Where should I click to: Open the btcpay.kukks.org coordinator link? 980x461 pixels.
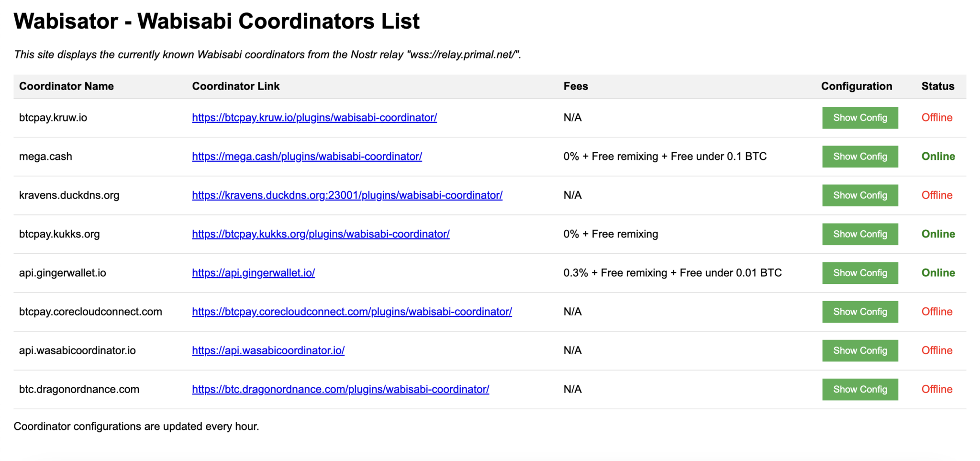(x=321, y=234)
